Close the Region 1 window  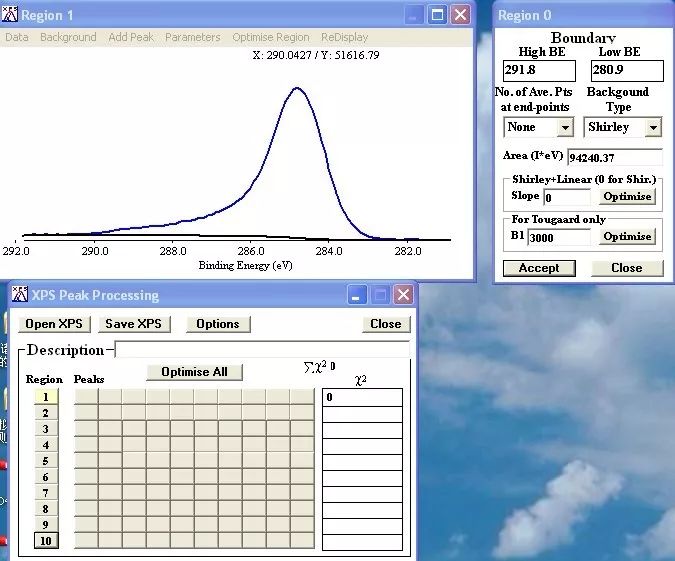coord(460,15)
